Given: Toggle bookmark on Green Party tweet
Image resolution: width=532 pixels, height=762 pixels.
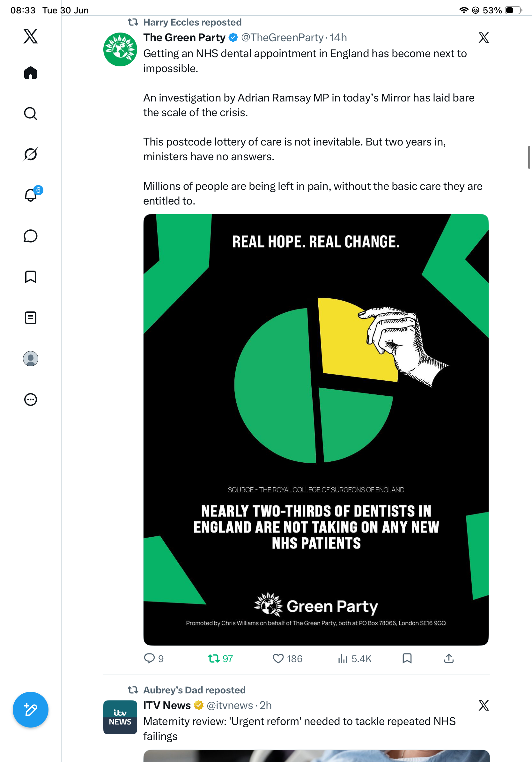Looking at the screenshot, I should tap(407, 658).
